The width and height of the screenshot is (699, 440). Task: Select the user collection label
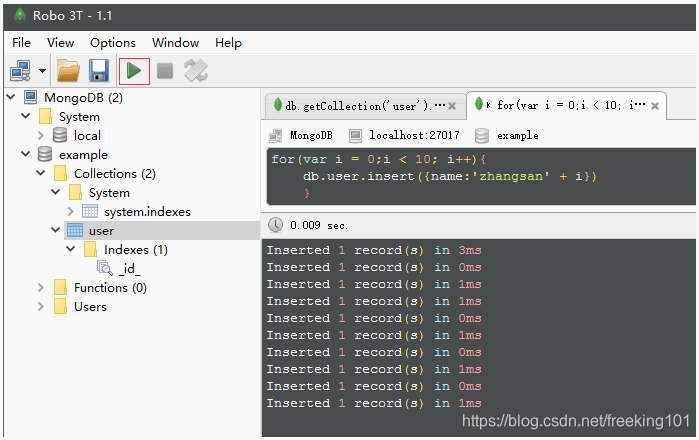pos(101,231)
